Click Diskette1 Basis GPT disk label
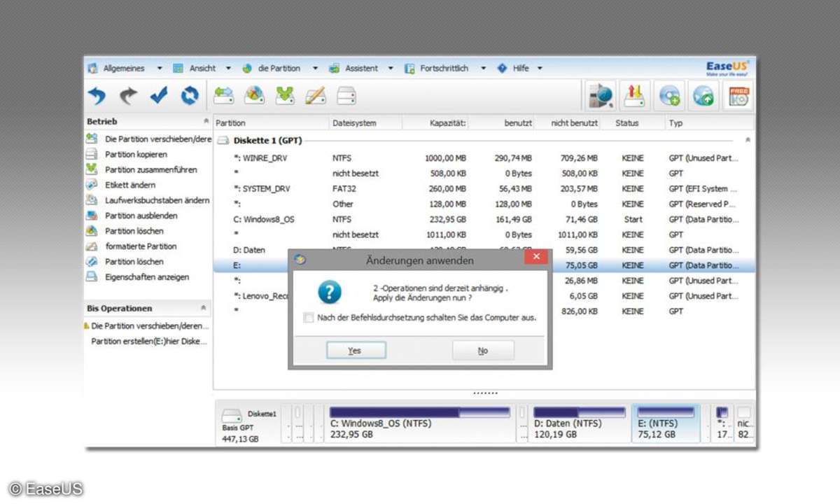Screen dimensions: 840x504 (x=249, y=426)
